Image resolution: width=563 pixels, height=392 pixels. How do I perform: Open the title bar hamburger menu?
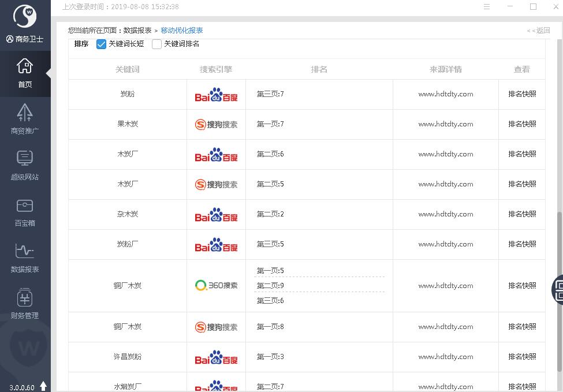point(487,7)
